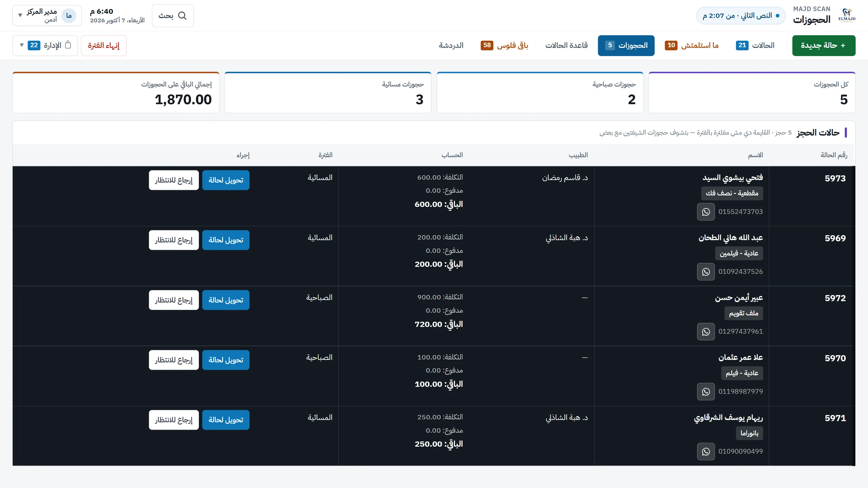Select the الحجوزات tab
The width and height of the screenshot is (868, 488).
(x=626, y=45)
